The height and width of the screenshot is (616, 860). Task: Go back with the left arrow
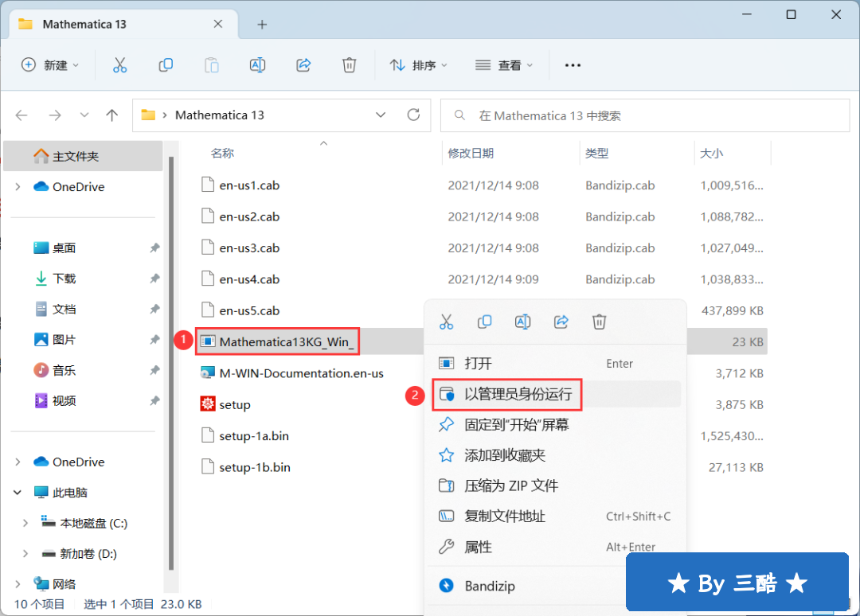(x=21, y=115)
